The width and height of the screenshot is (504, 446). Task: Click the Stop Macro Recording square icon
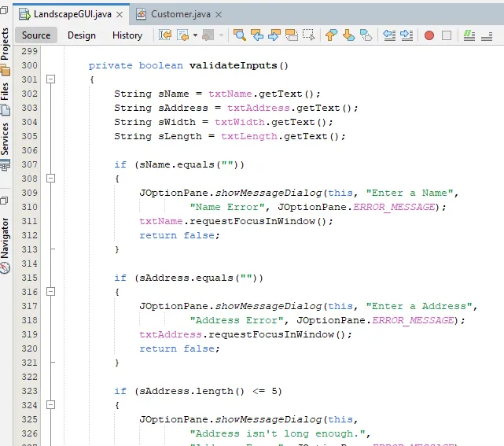tap(447, 35)
